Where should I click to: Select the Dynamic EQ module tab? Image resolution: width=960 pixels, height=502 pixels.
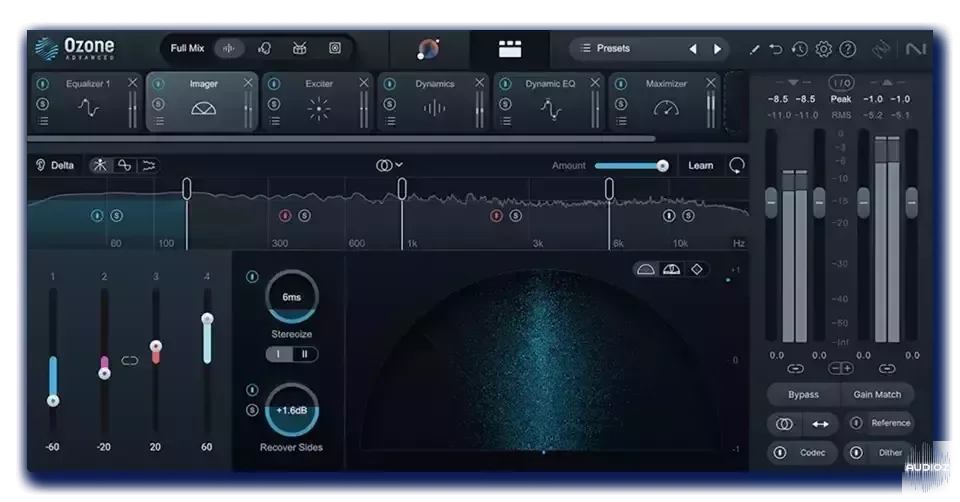coord(549,102)
